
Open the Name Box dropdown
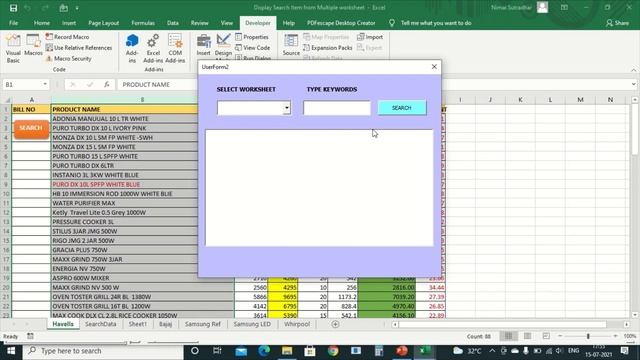point(45,84)
